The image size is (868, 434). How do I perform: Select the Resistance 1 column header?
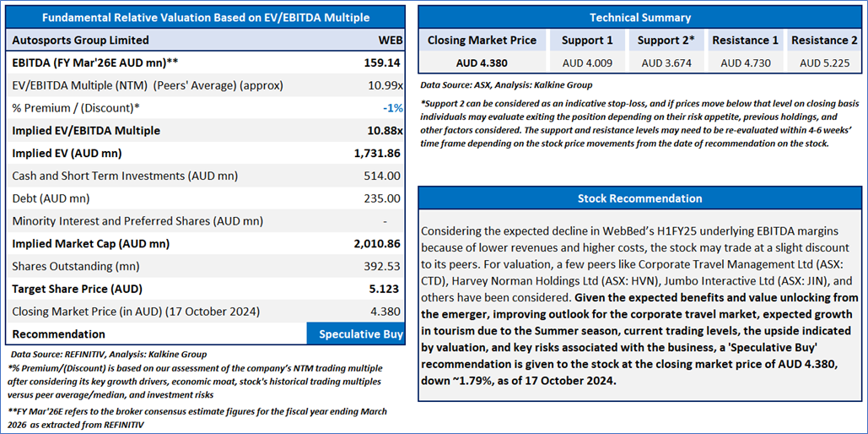coord(746,41)
